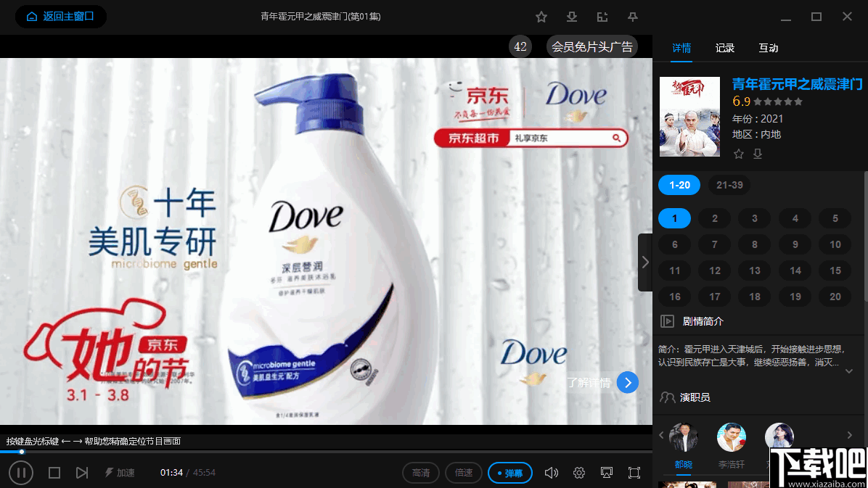Click the 剧情简介 video icon

pyautogui.click(x=667, y=321)
